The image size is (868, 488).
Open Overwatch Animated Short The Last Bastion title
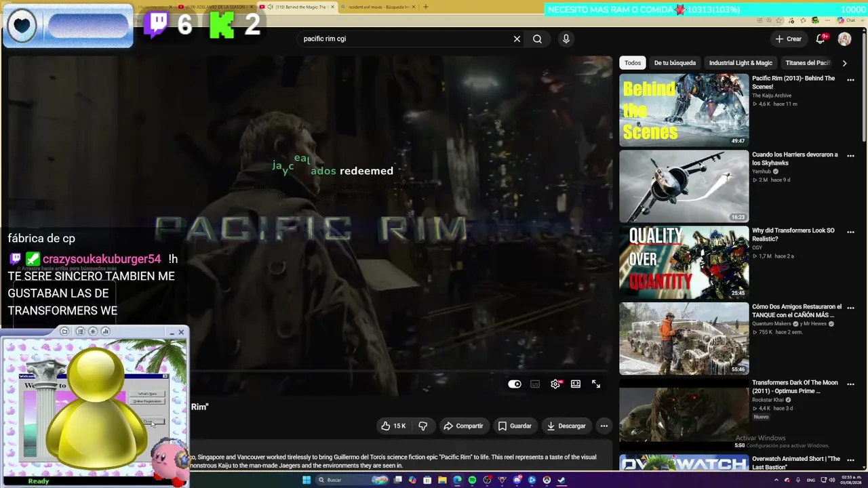click(x=796, y=463)
